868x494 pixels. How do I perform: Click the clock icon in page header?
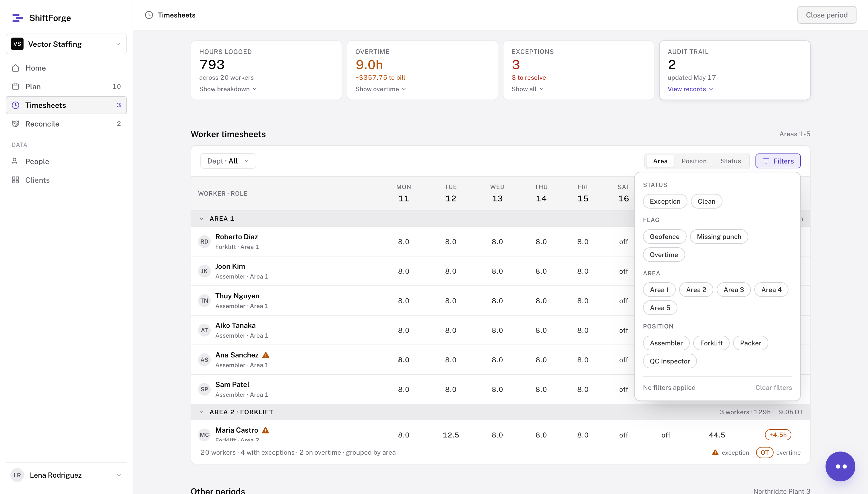pos(149,15)
